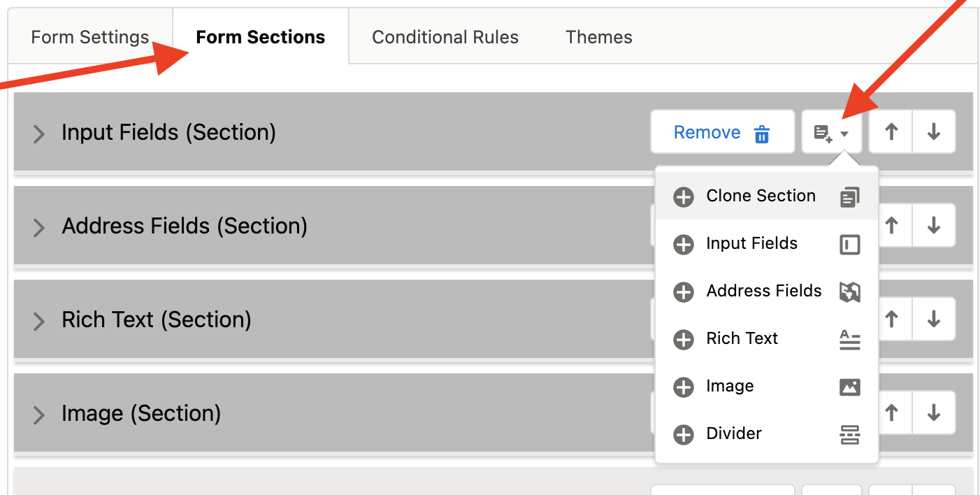Go to the Themes tab
Image resolution: width=980 pixels, height=495 pixels.
point(599,37)
